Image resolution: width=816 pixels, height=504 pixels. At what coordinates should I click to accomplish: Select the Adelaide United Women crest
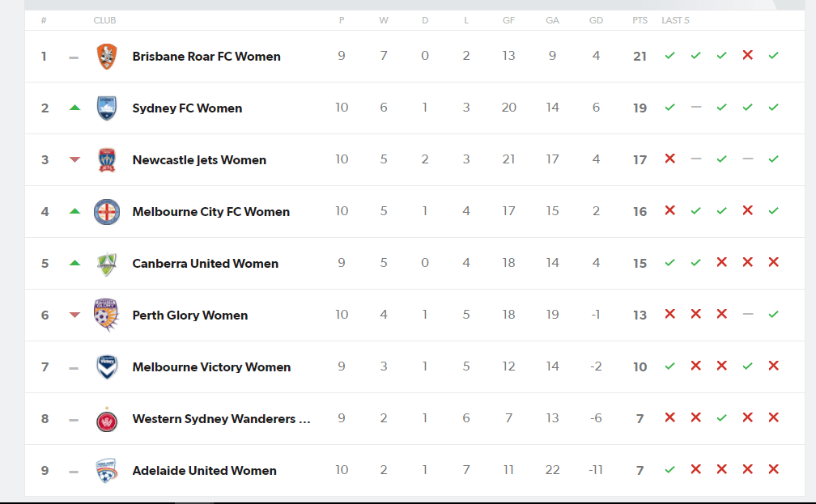pyautogui.click(x=107, y=471)
